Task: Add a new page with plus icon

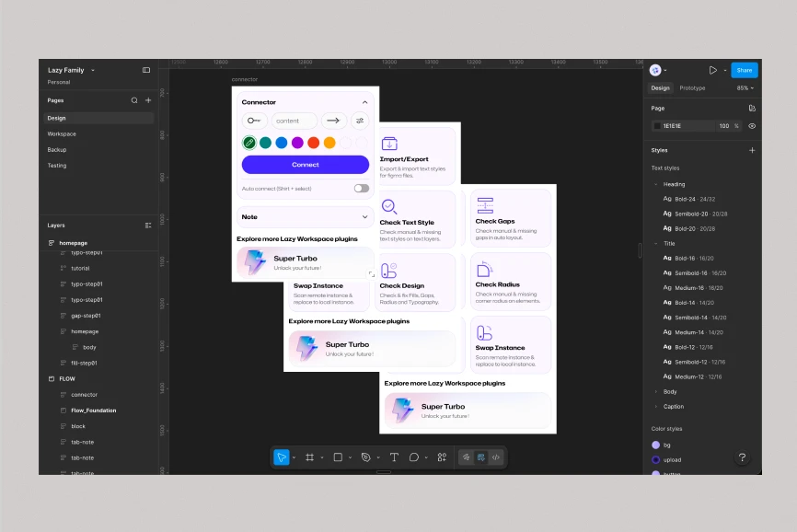Action: pos(148,100)
